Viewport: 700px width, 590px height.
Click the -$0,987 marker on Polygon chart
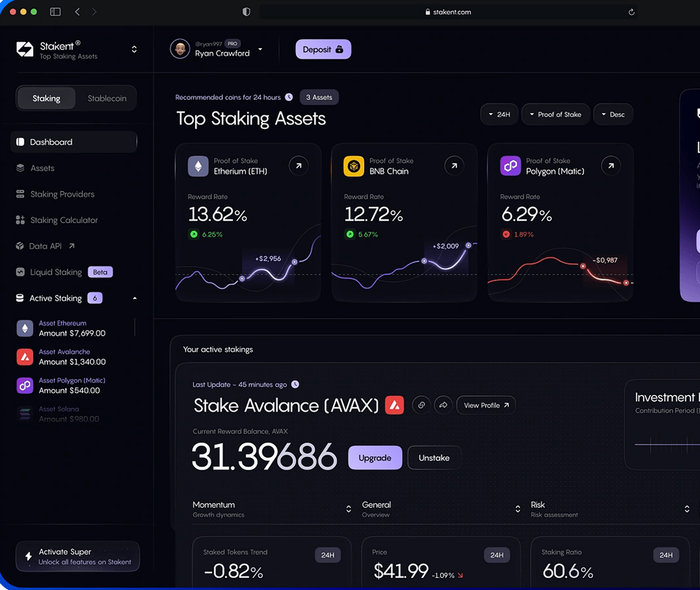(605, 260)
